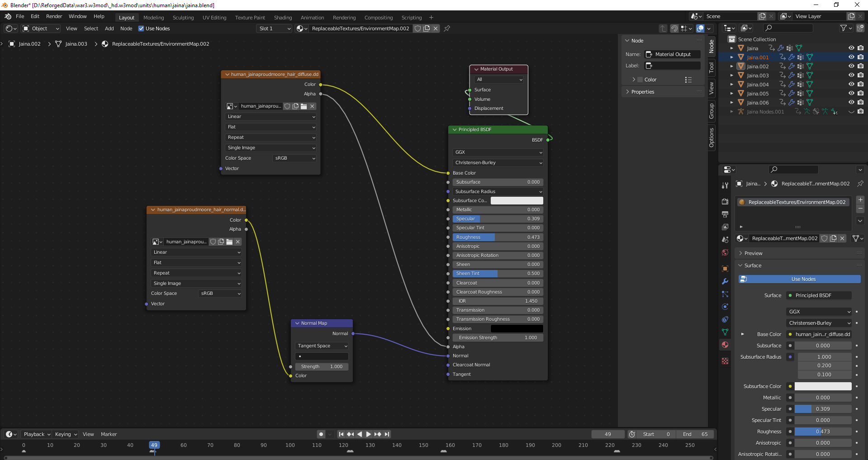The width and height of the screenshot is (868, 460).
Task: Open the Tangent Space dropdown on Normal Map
Action: click(322, 346)
